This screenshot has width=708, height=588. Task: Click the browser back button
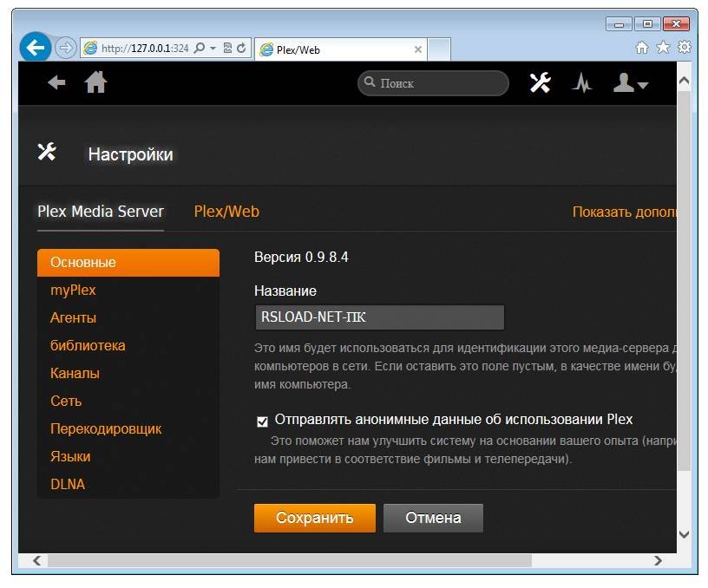pyautogui.click(x=36, y=47)
